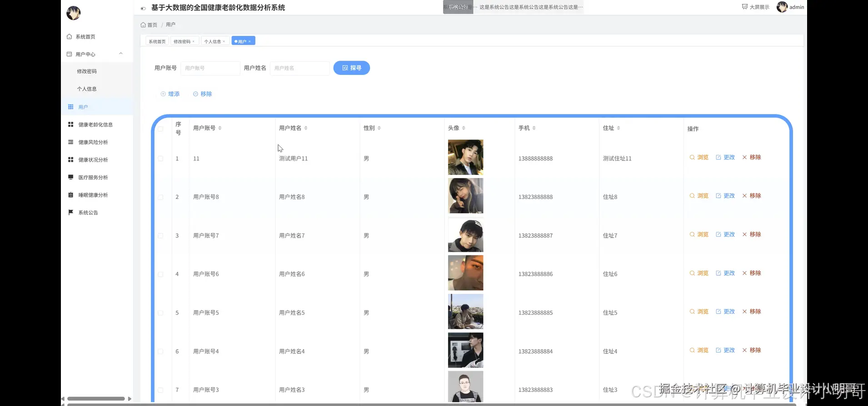Image resolution: width=868 pixels, height=406 pixels.
Task: Close the 个人信息 page tab
Action: point(224,41)
